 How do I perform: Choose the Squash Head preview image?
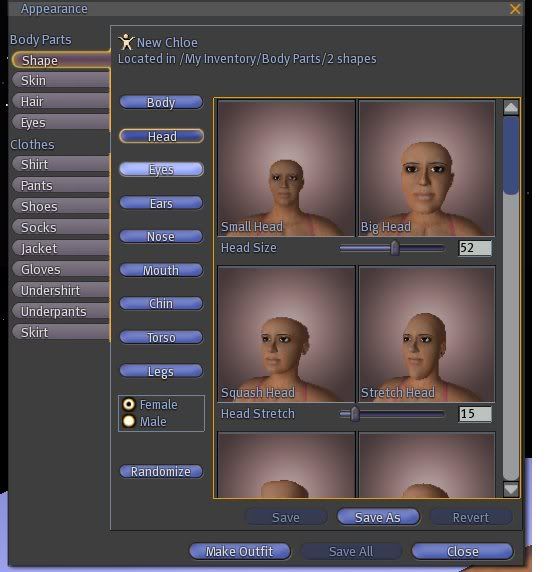point(286,334)
